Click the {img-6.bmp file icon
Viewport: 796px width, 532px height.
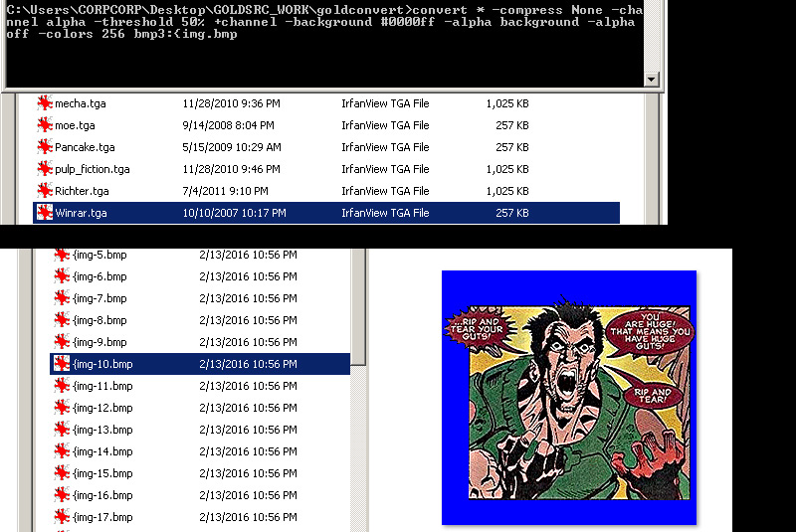click(62, 275)
